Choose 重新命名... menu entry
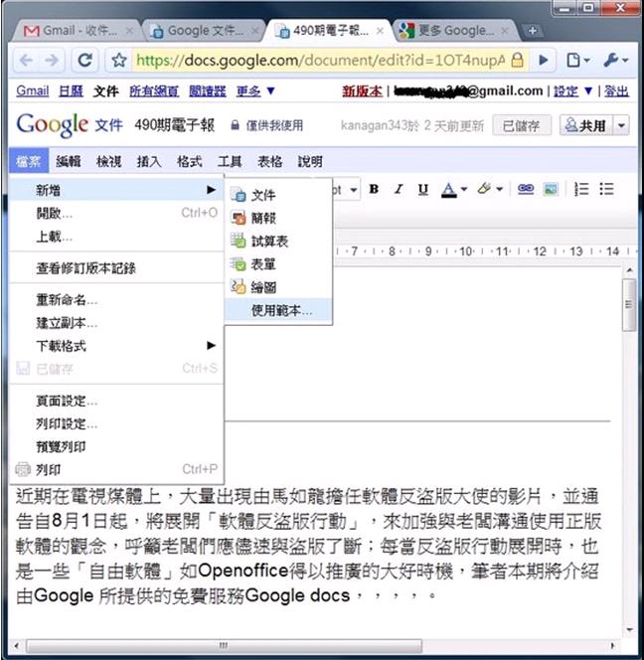The image size is (644, 660). click(x=116, y=300)
